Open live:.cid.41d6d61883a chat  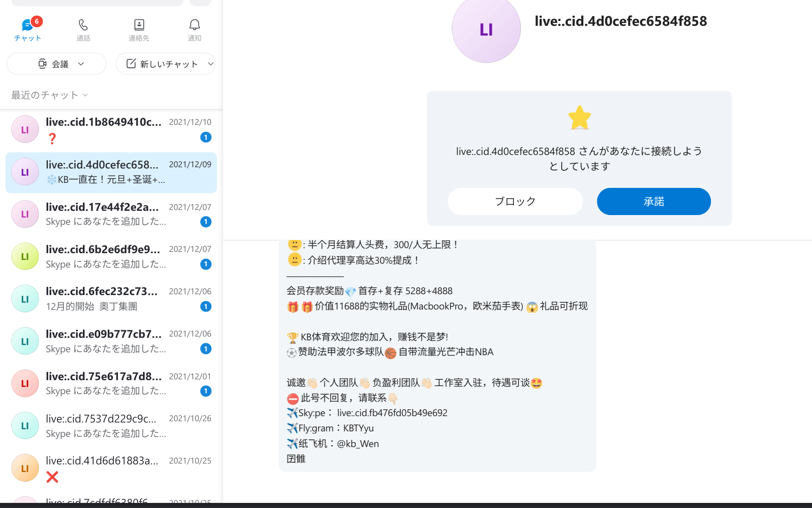111,468
